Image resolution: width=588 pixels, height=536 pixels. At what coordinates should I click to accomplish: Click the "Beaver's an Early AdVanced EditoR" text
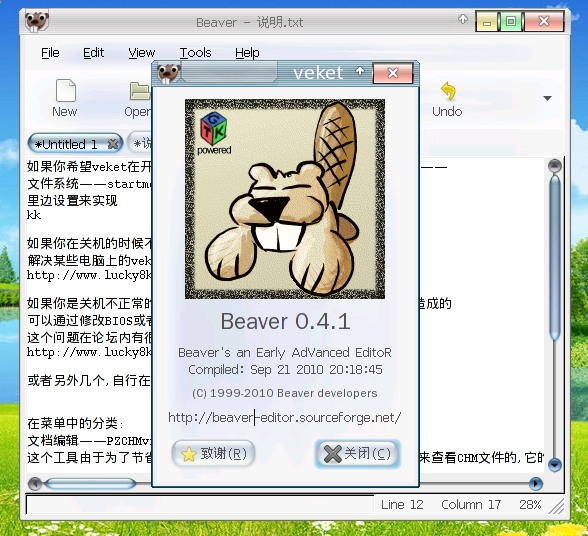(x=285, y=353)
